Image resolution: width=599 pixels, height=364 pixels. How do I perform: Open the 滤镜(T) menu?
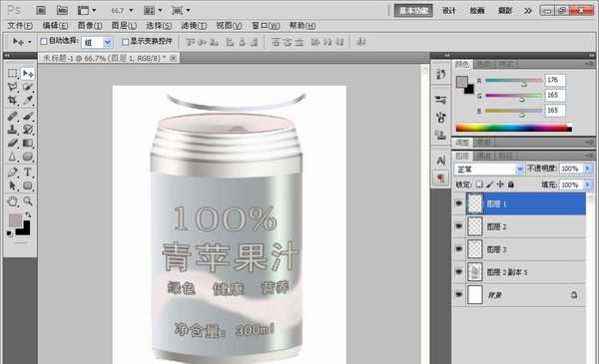tap(194, 26)
